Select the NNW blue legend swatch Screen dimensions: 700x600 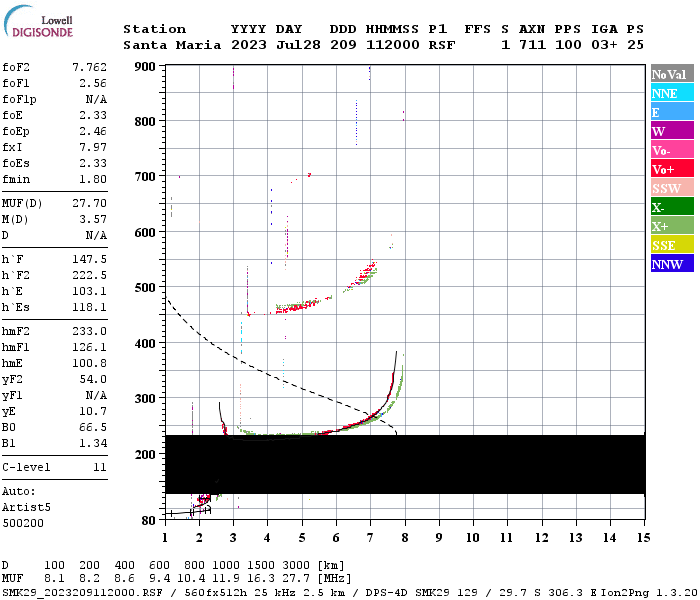(x=672, y=263)
